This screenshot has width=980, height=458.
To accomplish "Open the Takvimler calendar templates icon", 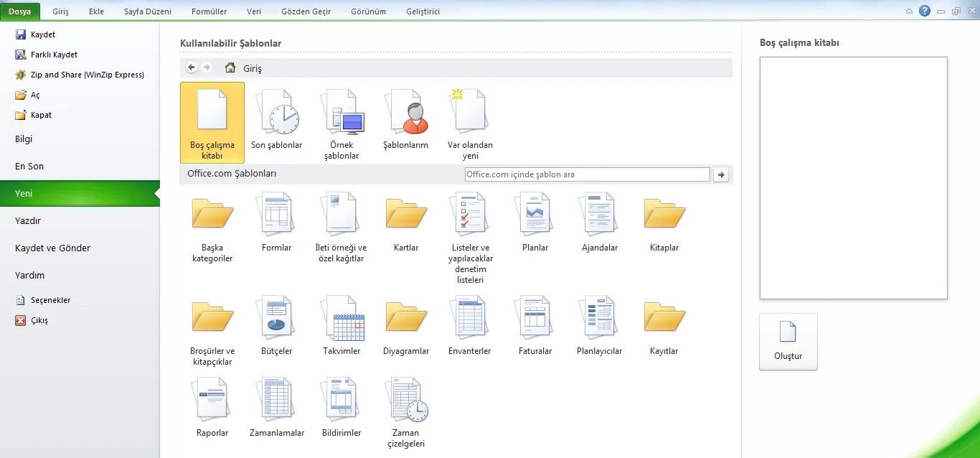I will coord(341,319).
